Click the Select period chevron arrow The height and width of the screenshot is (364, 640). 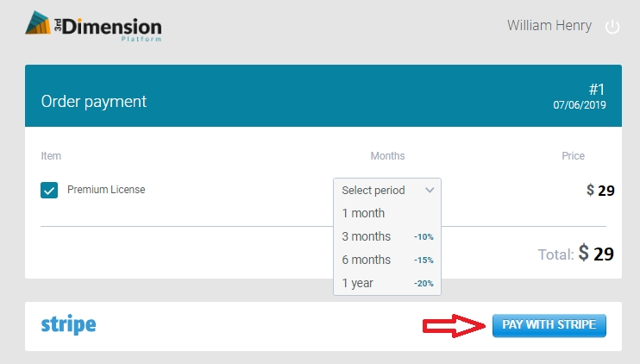[429, 190]
